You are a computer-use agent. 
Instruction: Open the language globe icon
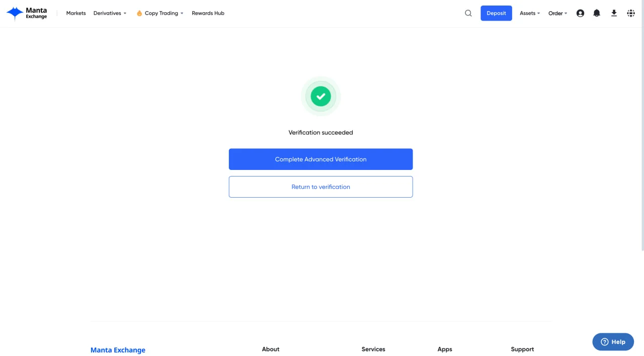(631, 13)
